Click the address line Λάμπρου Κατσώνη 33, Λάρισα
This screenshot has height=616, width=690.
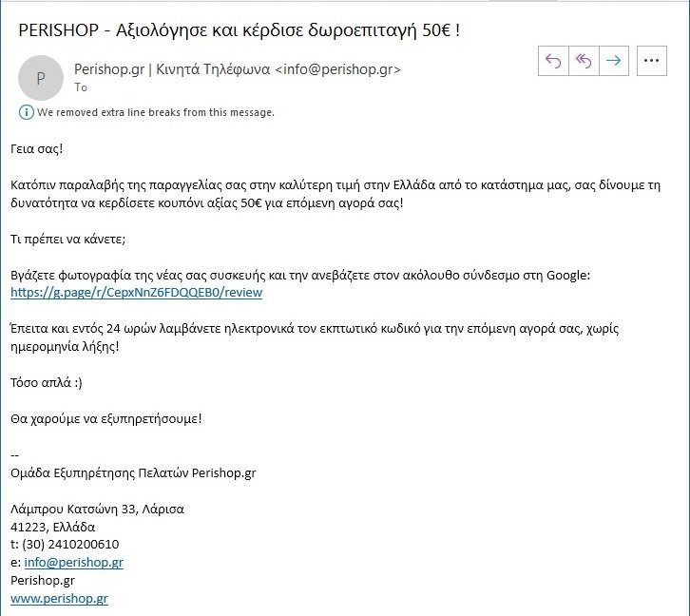coord(97,510)
